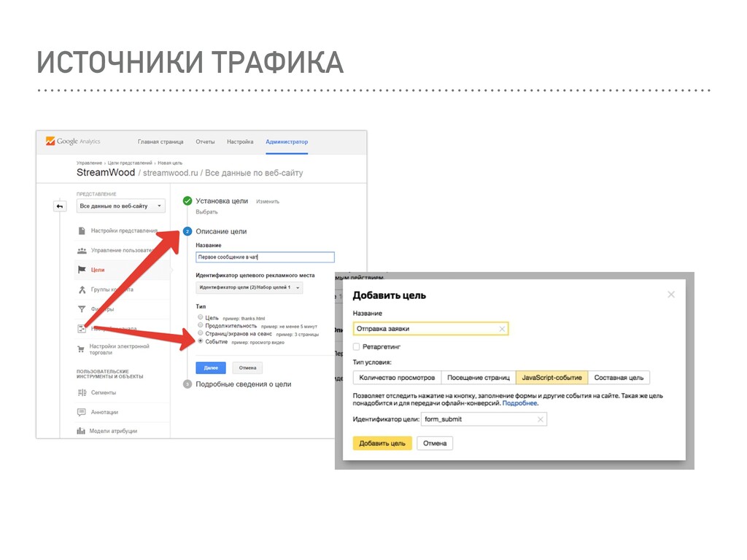This screenshot has width=747, height=560.
Task: Clear the Отправка заявки name field X
Action: pyautogui.click(x=502, y=329)
